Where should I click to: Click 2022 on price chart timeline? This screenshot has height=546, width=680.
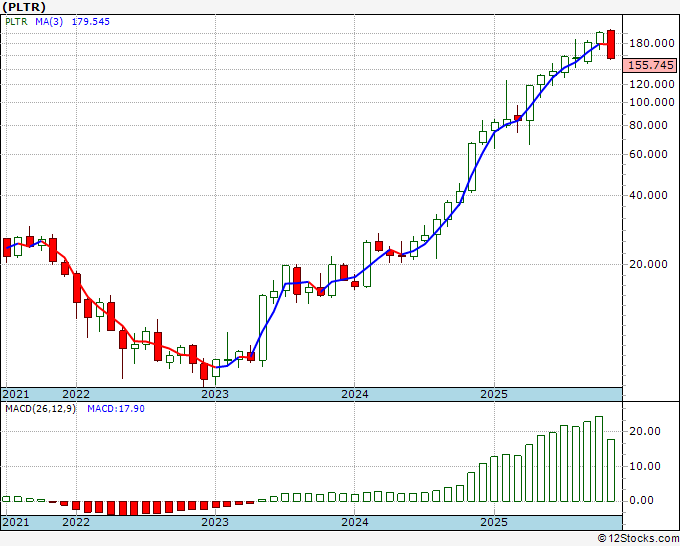coord(76,394)
